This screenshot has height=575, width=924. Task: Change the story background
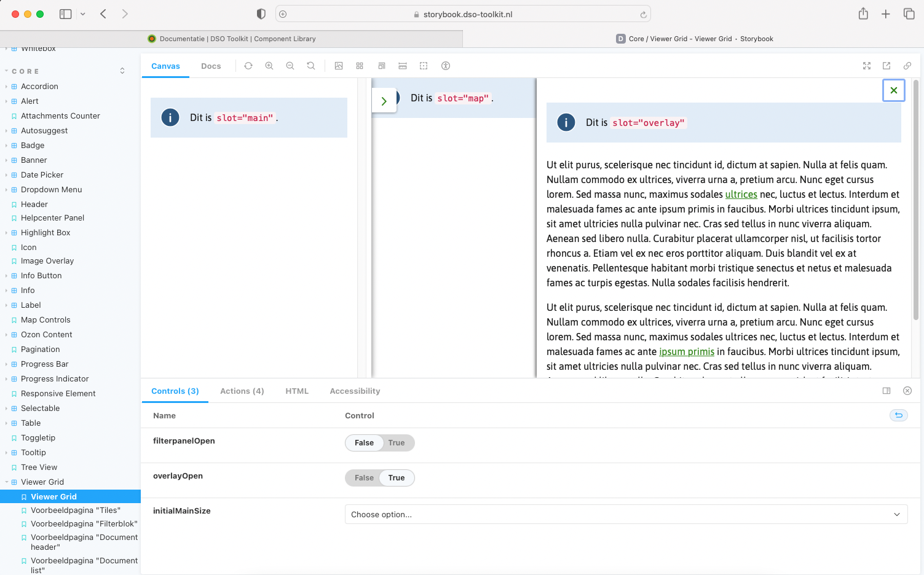tap(339, 66)
